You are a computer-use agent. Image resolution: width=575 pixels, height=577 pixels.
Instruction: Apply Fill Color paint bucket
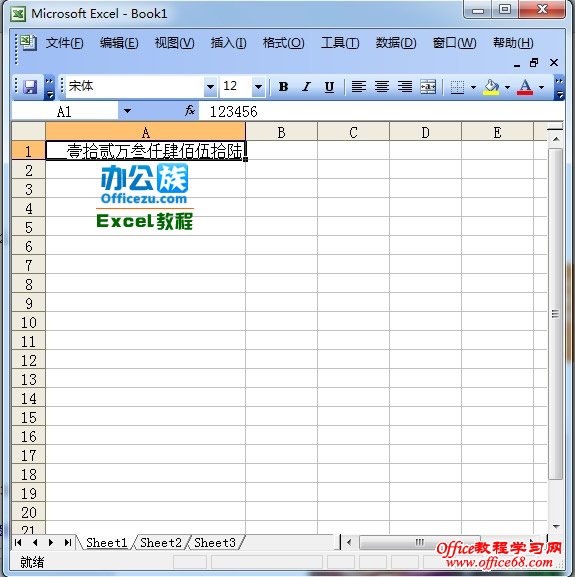[491, 87]
